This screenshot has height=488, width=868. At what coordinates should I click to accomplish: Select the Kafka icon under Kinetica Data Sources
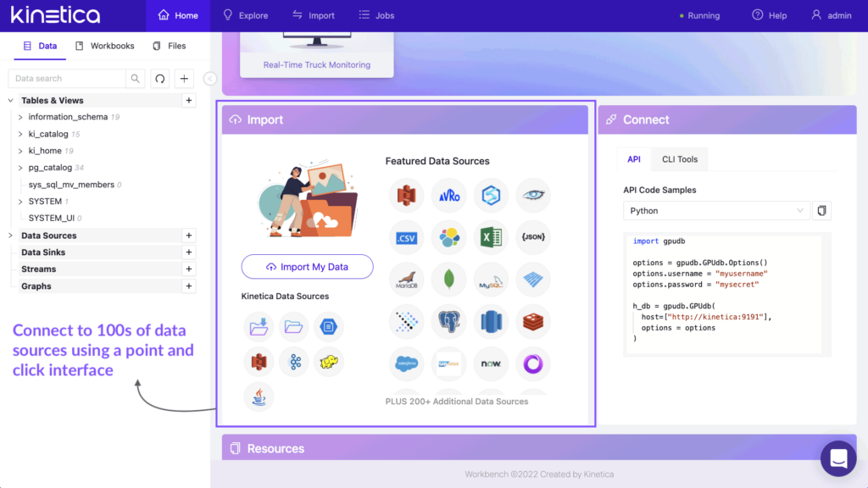[293, 362]
